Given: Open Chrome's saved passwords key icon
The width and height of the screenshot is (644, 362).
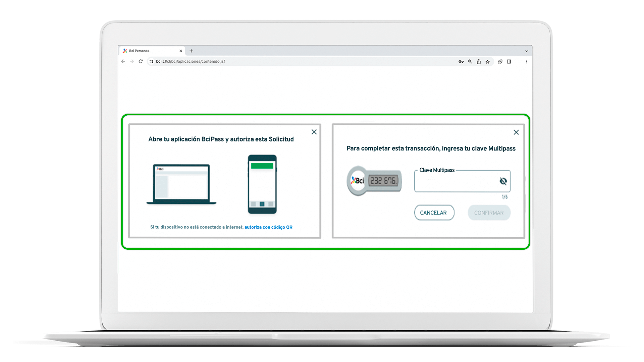Looking at the screenshot, I should (461, 61).
